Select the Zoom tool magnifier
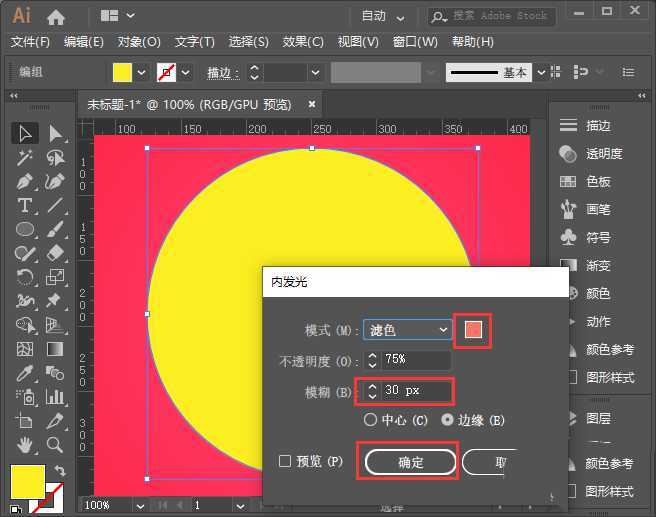656x517 pixels. [x=55, y=444]
